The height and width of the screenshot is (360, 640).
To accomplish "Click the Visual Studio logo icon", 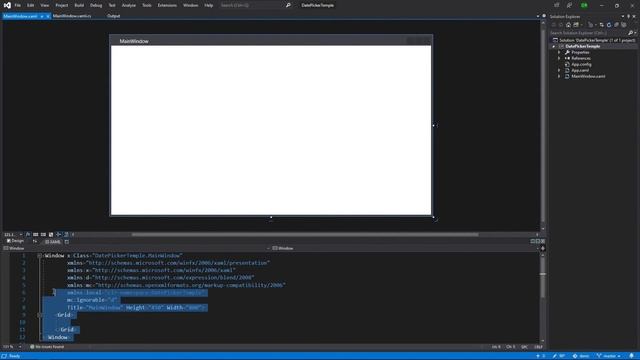I will point(7,5).
